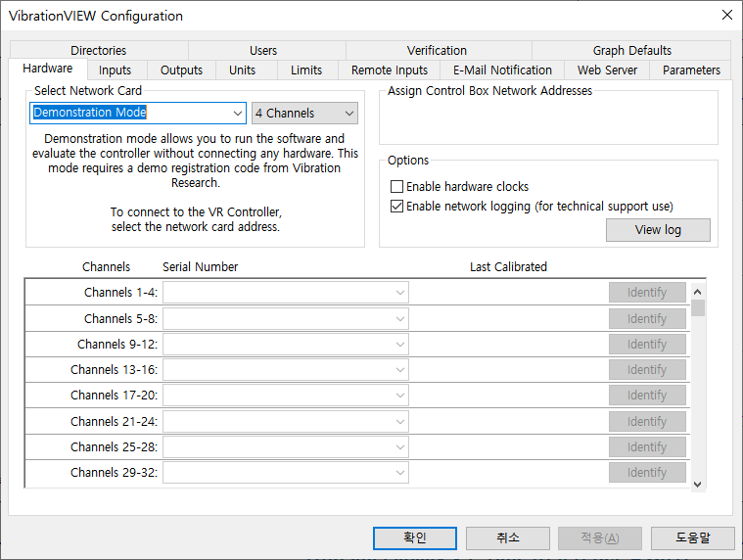Open help with 도움말 button
The height and width of the screenshot is (560, 743).
pos(692,538)
